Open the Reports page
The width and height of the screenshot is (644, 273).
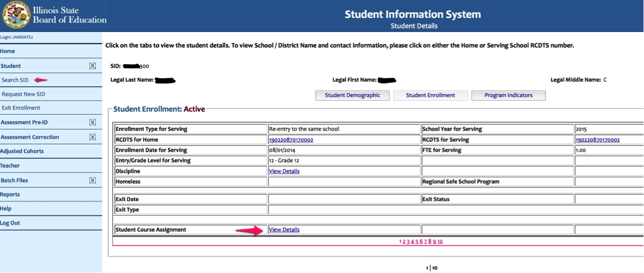pos(10,194)
